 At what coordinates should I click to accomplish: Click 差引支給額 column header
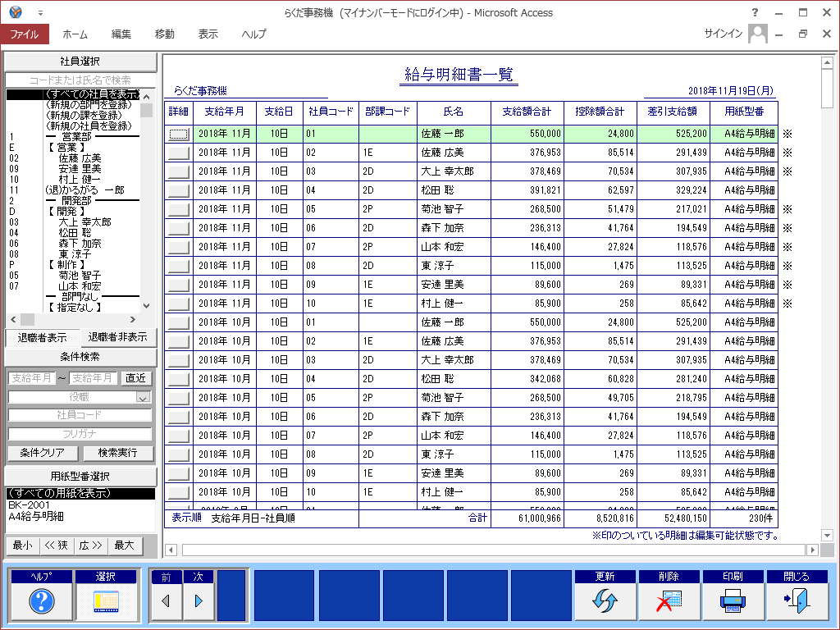tap(673, 112)
